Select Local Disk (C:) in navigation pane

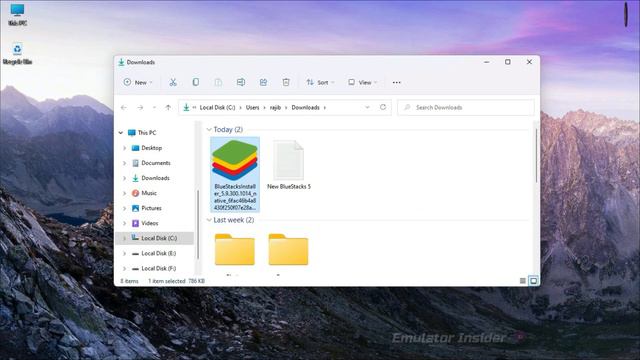155,238
